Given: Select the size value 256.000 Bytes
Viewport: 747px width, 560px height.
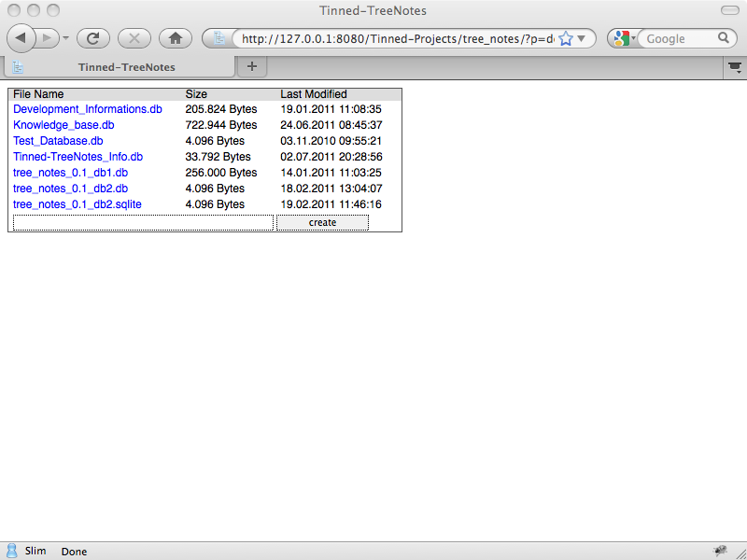Looking at the screenshot, I should point(221,173).
